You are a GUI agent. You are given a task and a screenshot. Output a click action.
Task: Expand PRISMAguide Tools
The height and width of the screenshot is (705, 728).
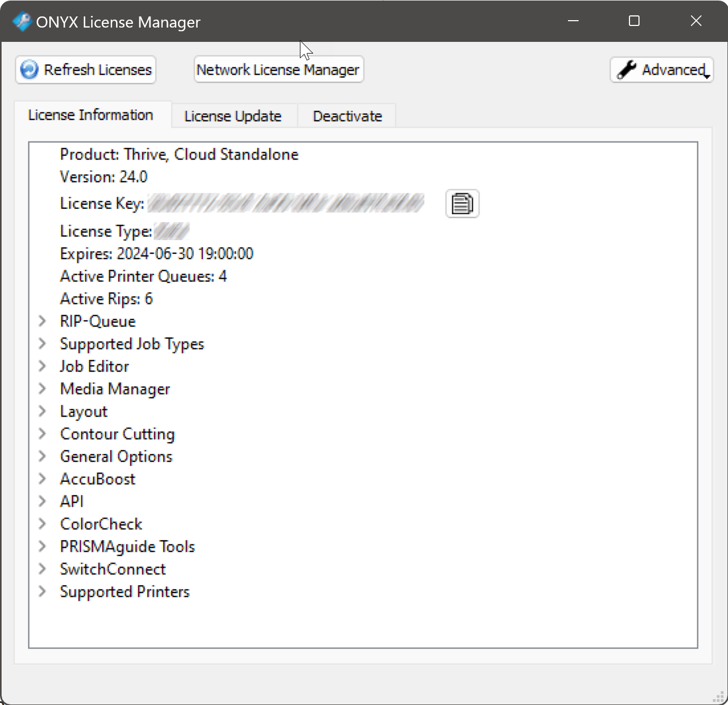43,546
